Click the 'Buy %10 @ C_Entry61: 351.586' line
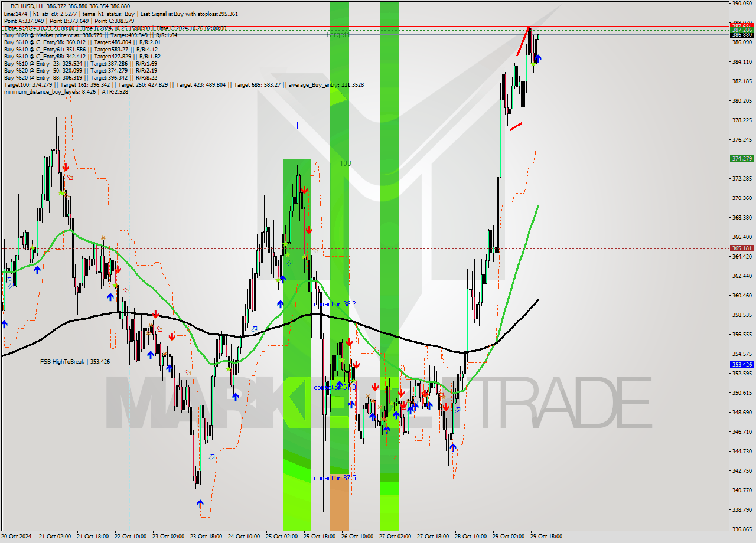Image resolution: width=756 pixels, height=543 pixels. pyautogui.click(x=81, y=49)
